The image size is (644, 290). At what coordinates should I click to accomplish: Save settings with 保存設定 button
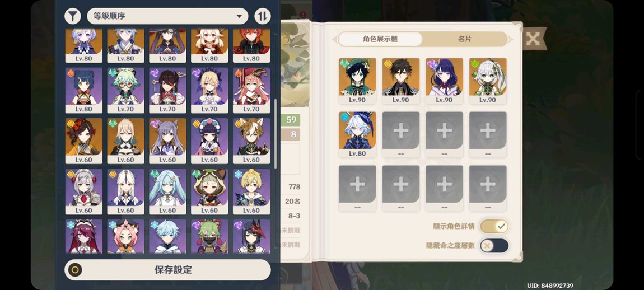click(167, 270)
